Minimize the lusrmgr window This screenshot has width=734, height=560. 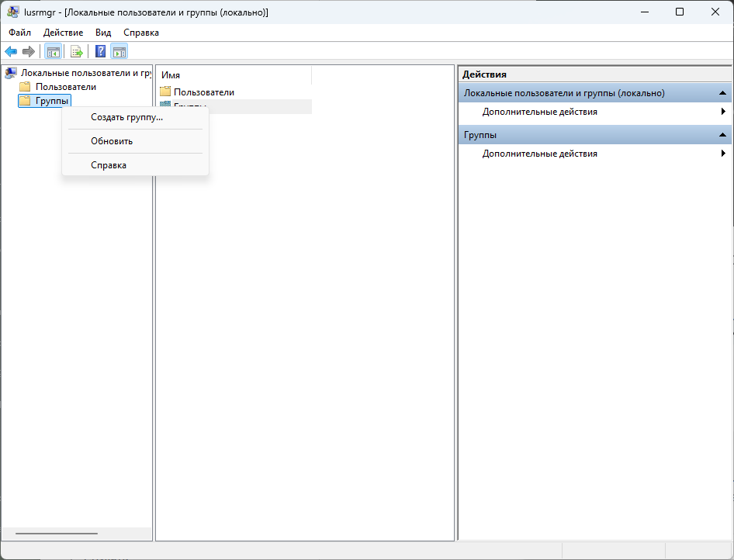point(645,12)
